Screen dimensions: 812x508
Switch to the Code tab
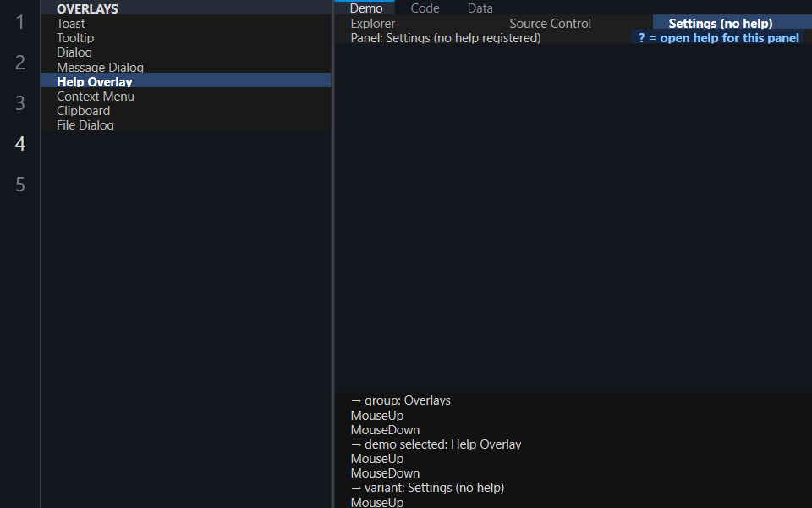tap(425, 8)
